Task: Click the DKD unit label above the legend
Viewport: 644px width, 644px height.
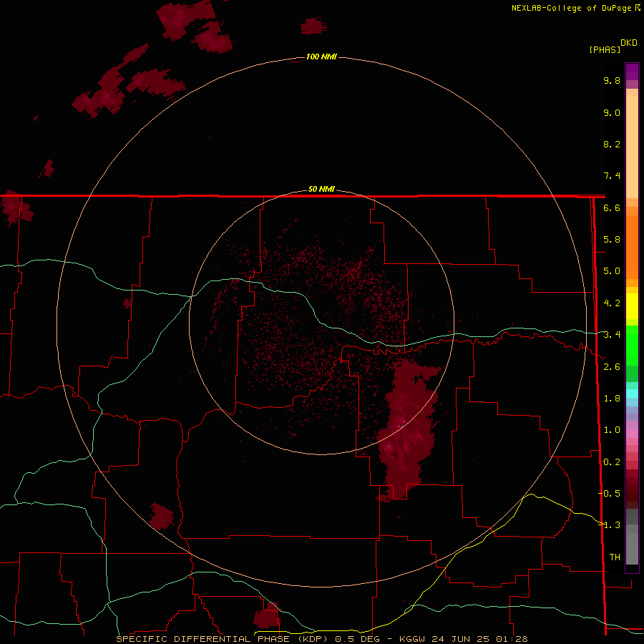Action: pyautogui.click(x=629, y=43)
